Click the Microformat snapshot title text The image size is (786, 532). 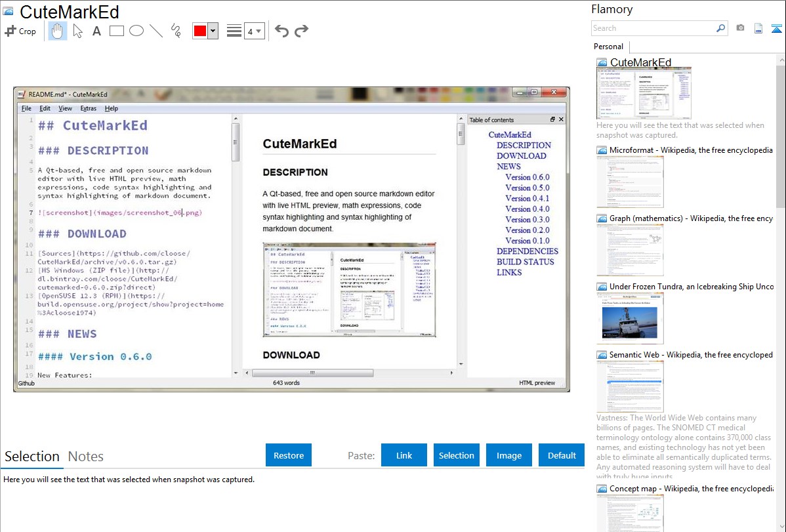pyautogui.click(x=691, y=150)
